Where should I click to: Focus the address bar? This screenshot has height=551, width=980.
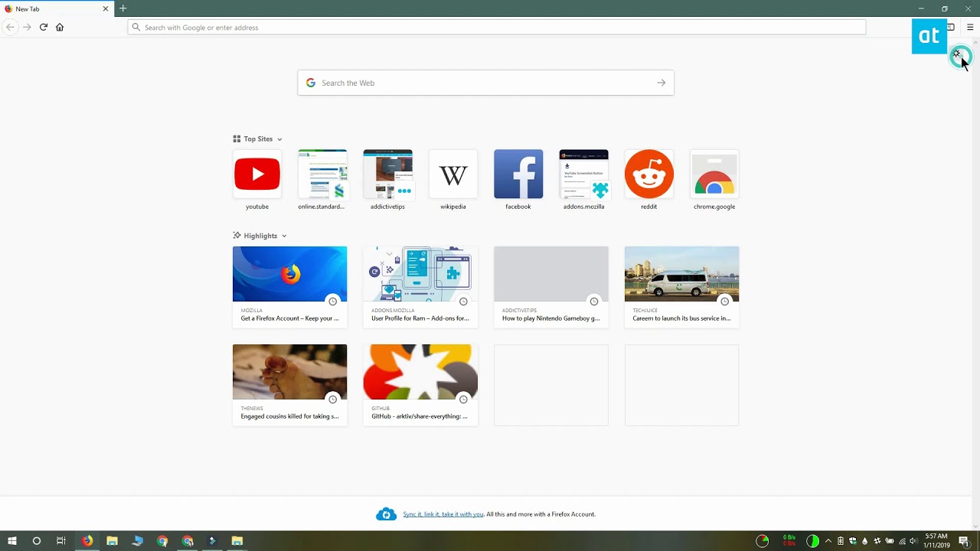[x=497, y=28]
